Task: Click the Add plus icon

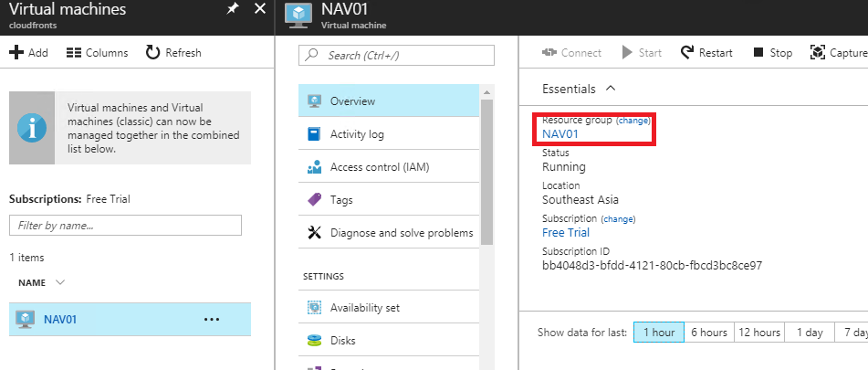Action: (16, 53)
